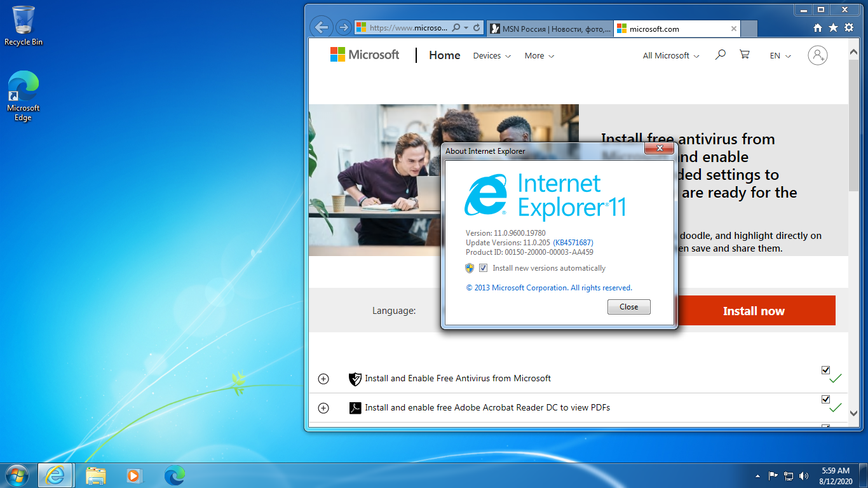This screenshot has width=868, height=488.
Task: Click the search magnifier in the address bar
Action: click(456, 28)
